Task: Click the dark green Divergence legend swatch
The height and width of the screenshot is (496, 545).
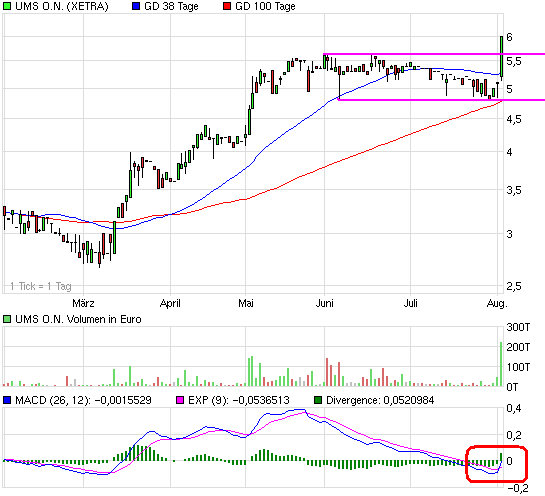Action: point(318,400)
